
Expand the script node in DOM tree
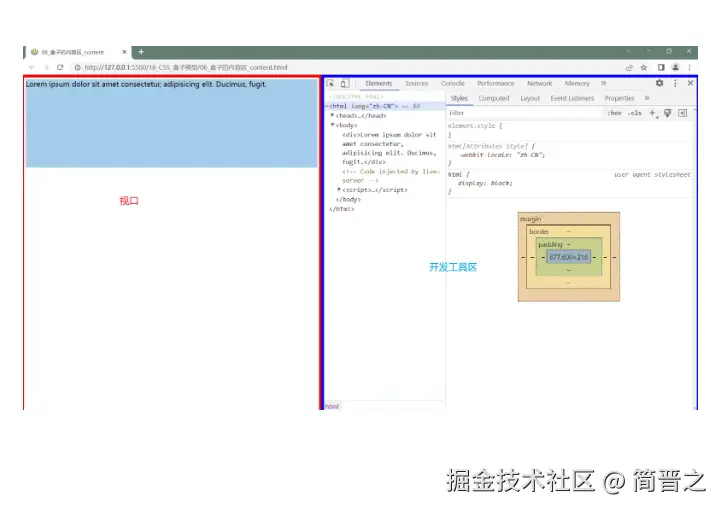point(339,190)
